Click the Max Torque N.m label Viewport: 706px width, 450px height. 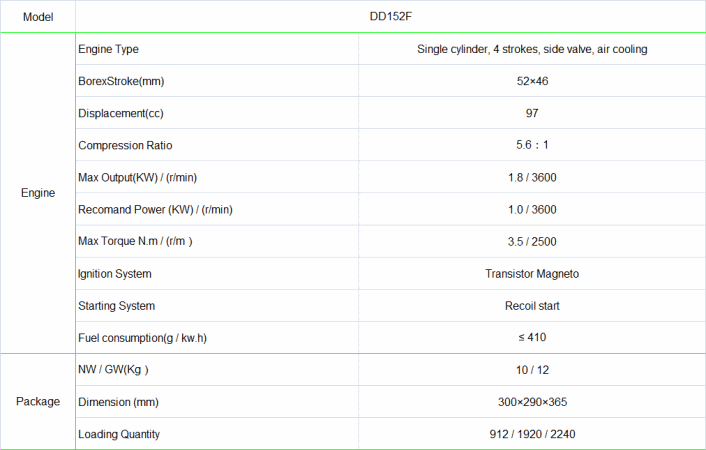coord(135,241)
